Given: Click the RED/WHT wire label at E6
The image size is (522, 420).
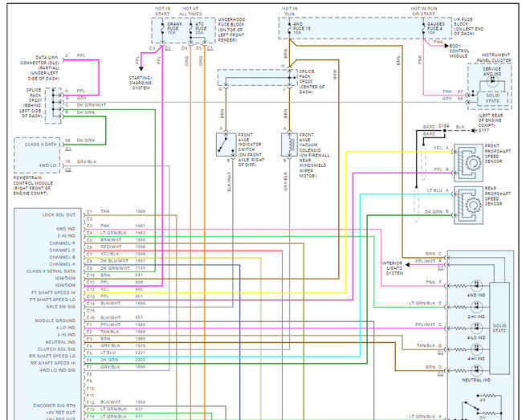Looking at the screenshot, I should pos(111,247).
